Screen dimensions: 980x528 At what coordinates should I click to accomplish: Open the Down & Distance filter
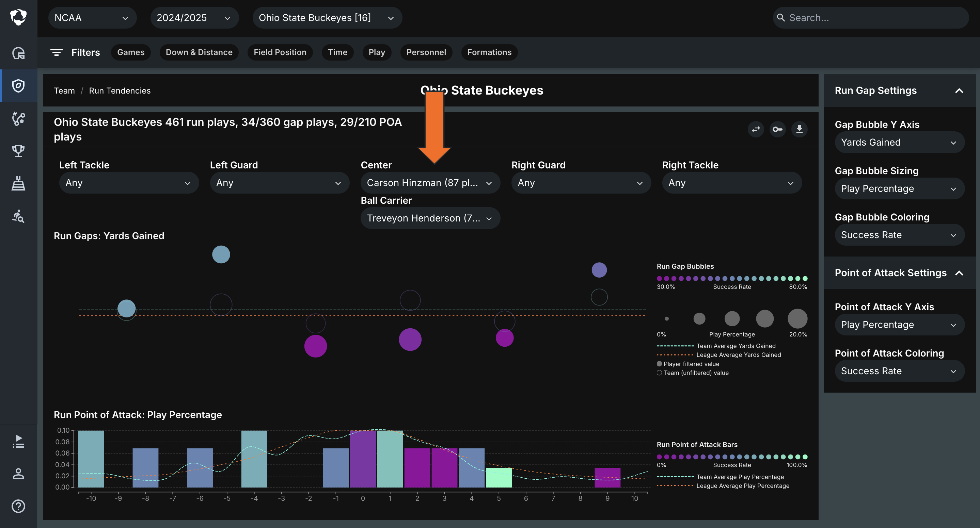(199, 52)
